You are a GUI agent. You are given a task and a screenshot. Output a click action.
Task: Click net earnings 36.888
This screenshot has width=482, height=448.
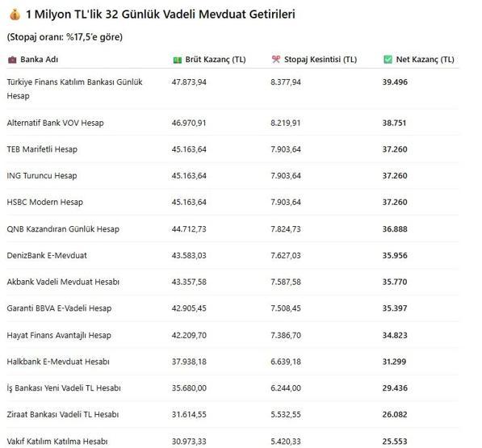395,229
